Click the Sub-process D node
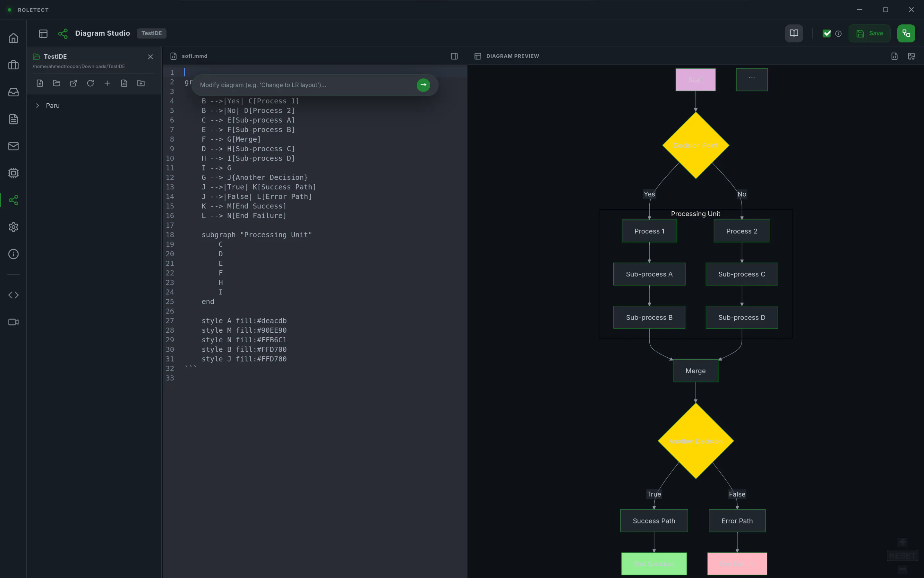Image resolution: width=924 pixels, height=578 pixels. coord(741,317)
